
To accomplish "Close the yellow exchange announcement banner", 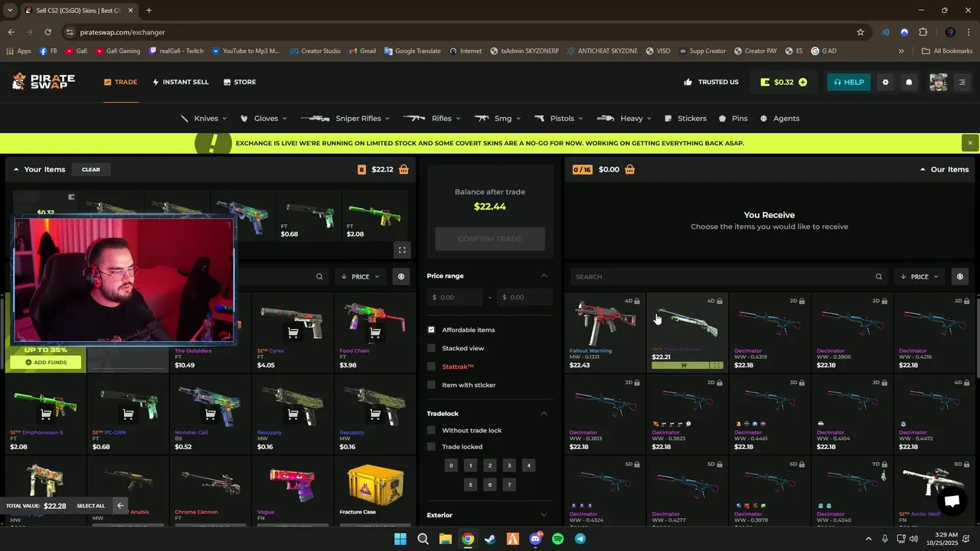I will click(970, 143).
